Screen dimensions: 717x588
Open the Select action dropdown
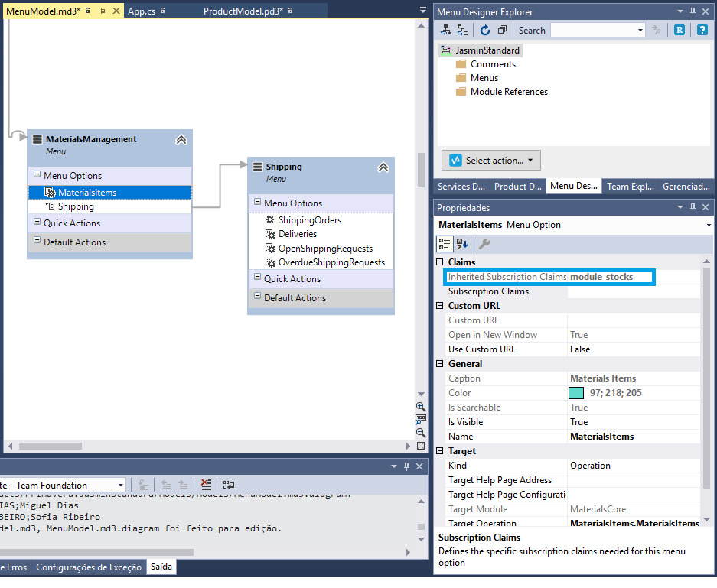491,161
